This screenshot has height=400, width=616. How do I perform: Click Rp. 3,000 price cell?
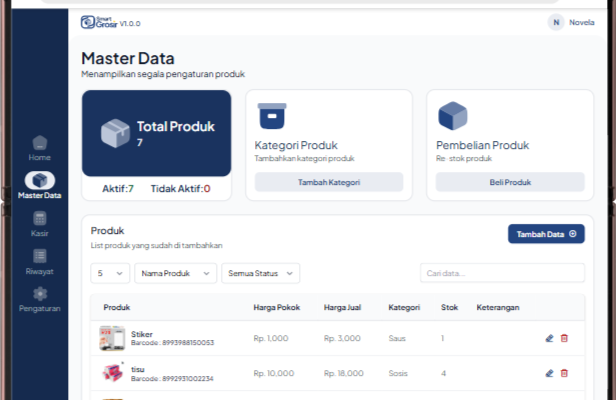(x=342, y=338)
